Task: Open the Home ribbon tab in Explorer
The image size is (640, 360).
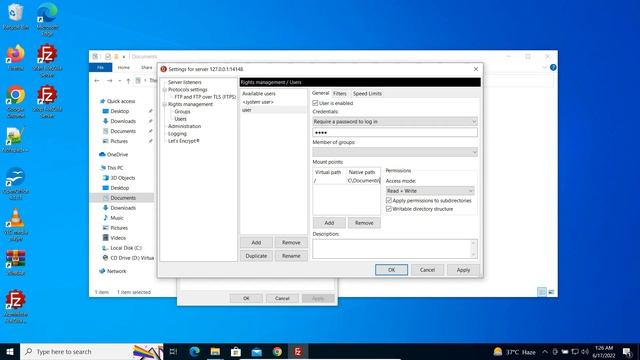Action: pos(123,67)
